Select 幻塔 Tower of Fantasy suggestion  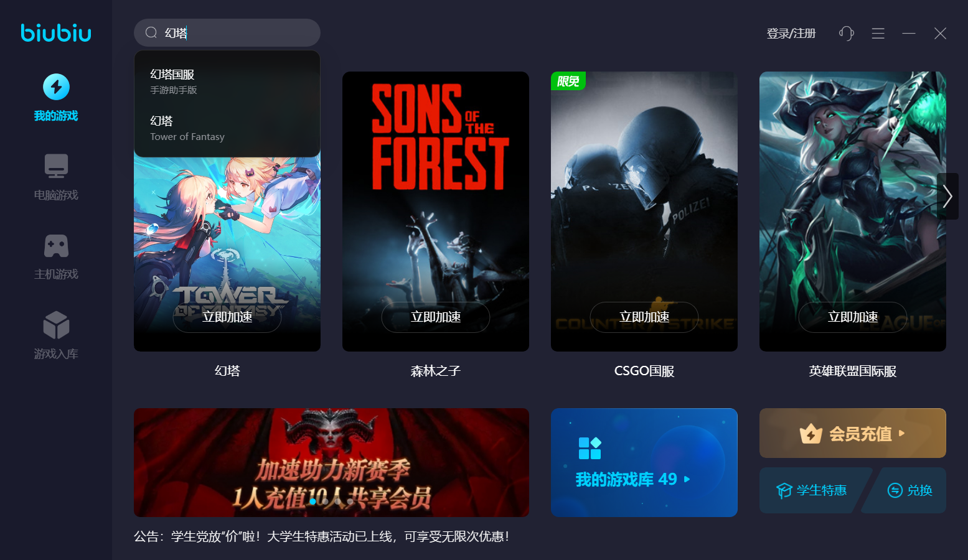tap(227, 128)
